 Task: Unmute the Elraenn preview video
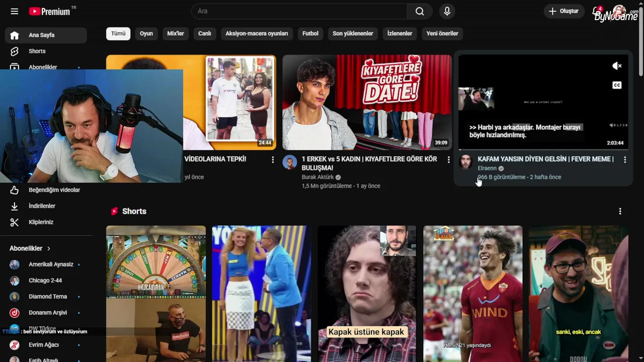tap(617, 66)
